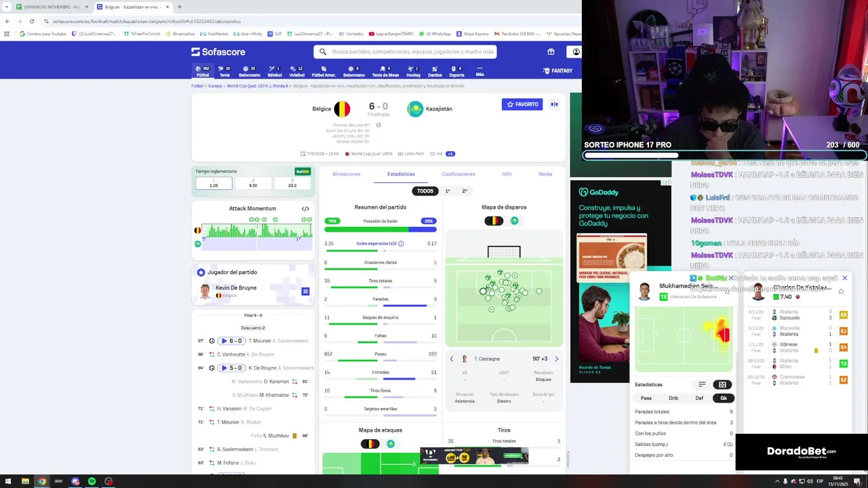Open the Estadísticas tab
The width and height of the screenshot is (868, 488).
401,174
